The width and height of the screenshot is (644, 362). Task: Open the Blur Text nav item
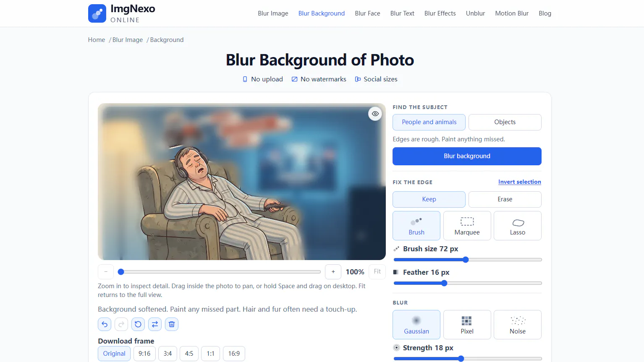(x=402, y=13)
